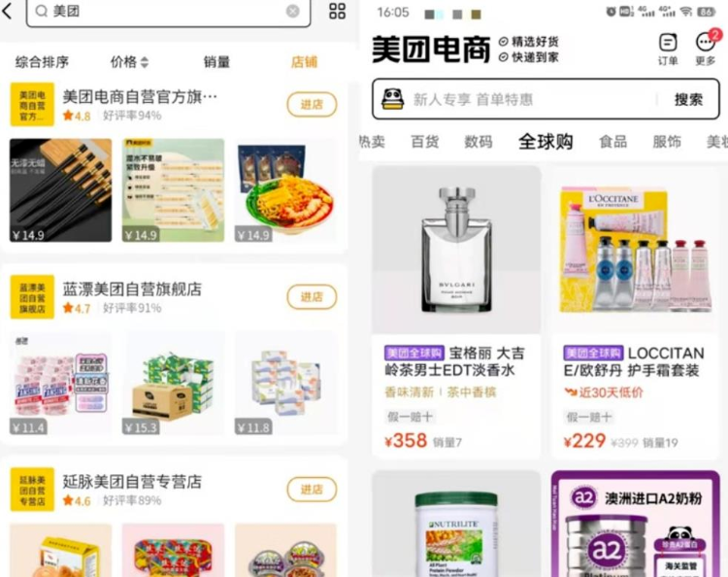Tap the back arrow icon
This screenshot has height=577, width=728.
[7, 11]
